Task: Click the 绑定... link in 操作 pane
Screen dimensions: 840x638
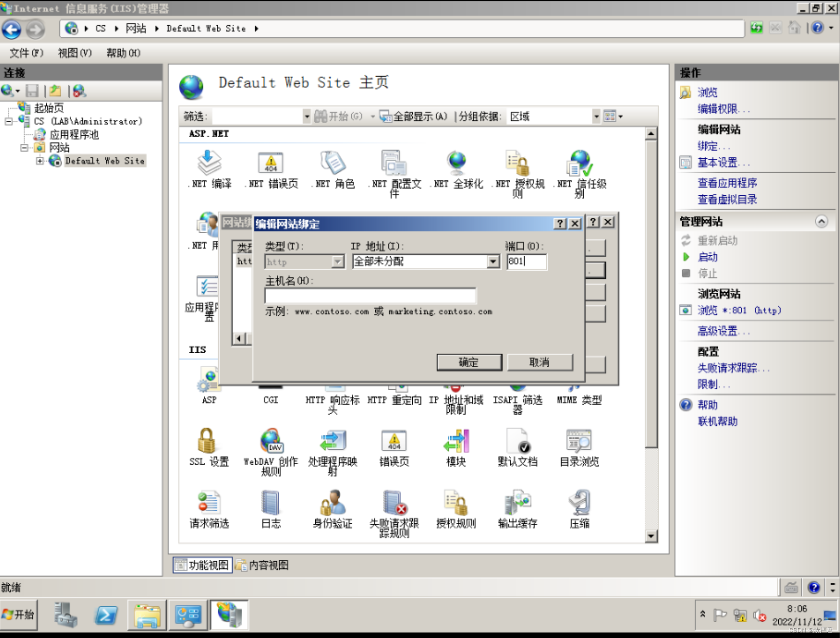Action: 713,146
